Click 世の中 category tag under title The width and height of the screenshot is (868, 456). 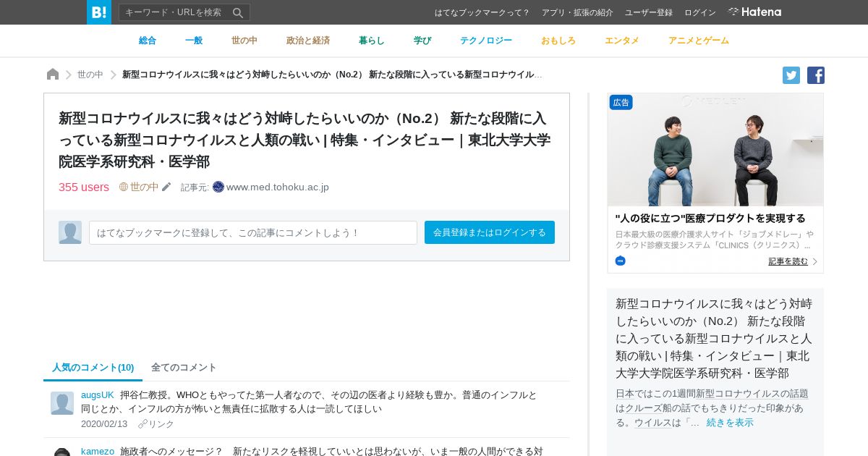tap(144, 187)
